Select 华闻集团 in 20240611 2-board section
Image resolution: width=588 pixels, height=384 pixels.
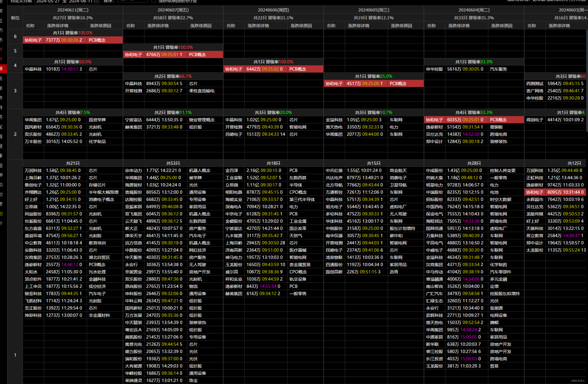coord(33,120)
